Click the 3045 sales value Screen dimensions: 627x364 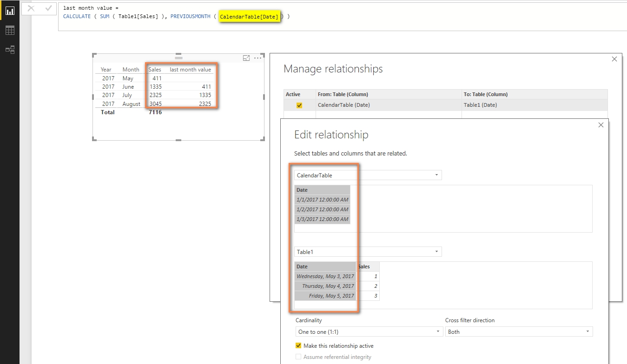(x=156, y=104)
